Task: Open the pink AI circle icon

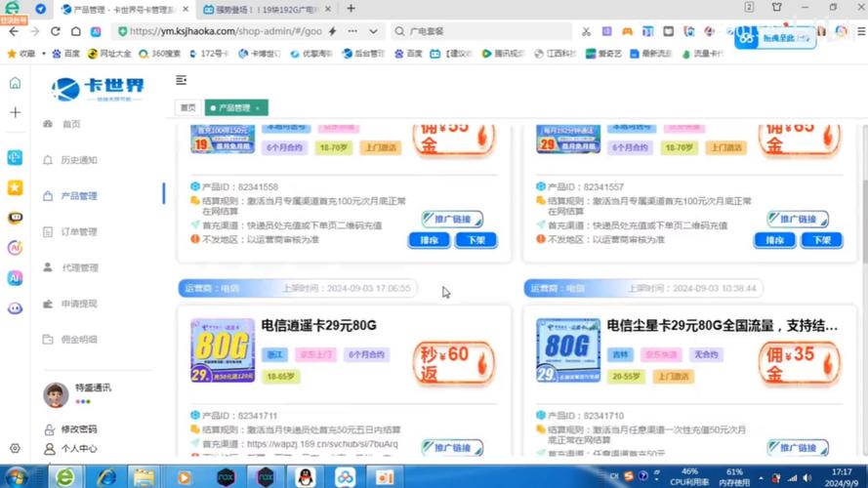Action: [15, 248]
